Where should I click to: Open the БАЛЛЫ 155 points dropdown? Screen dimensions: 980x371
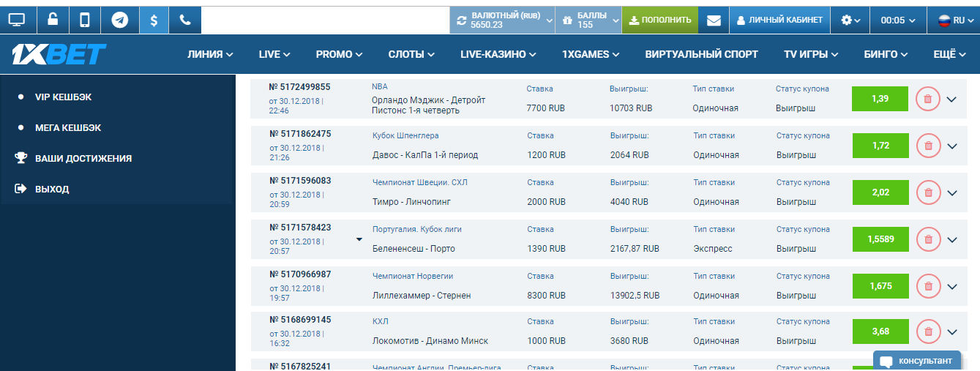tap(588, 20)
